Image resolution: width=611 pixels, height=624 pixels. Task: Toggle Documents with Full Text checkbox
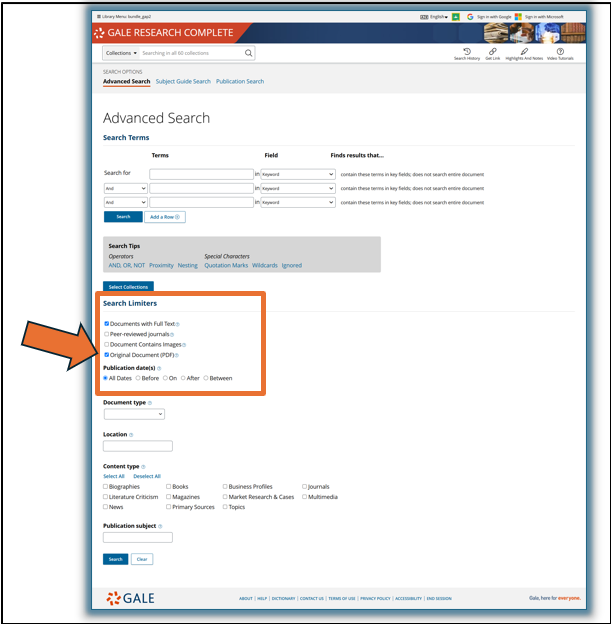(x=106, y=324)
